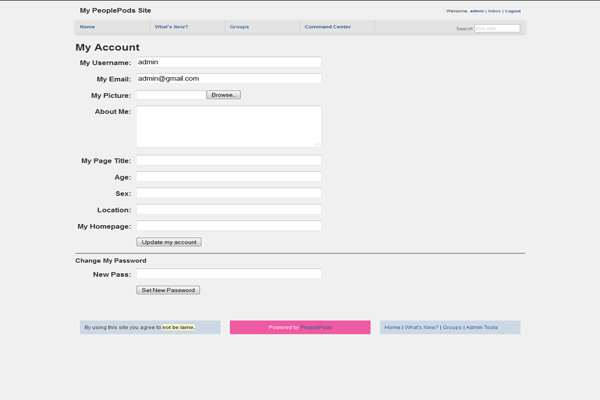Open the Inbox link

pos(494,11)
